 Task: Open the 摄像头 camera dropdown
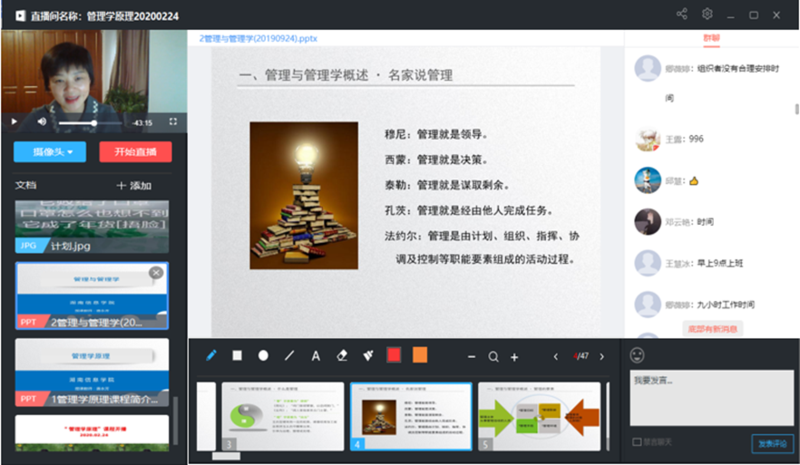[x=50, y=152]
